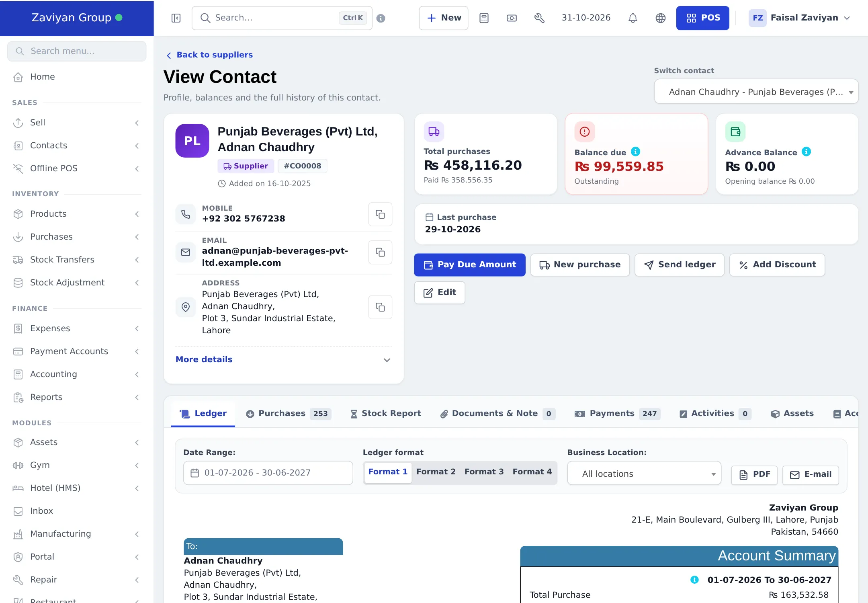Open the Faisal Zaviyan user menu
Screen dimensions: 868x603
799,18
